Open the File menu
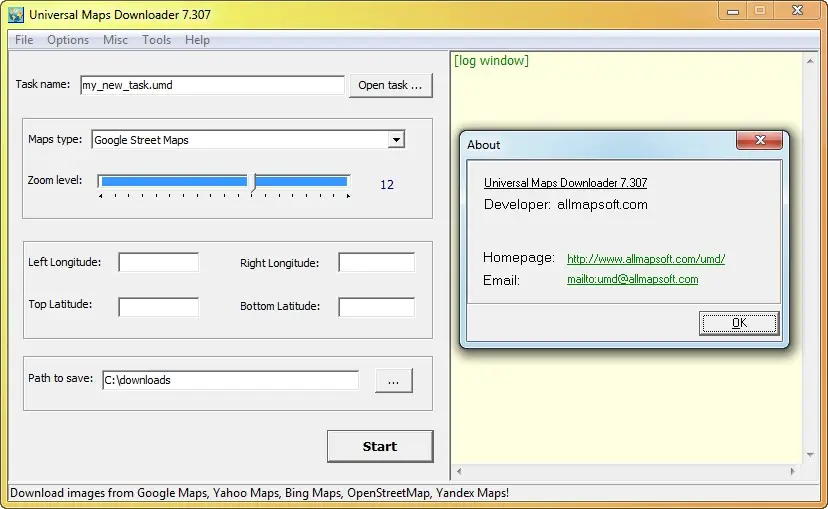828x509 pixels. 24,40
